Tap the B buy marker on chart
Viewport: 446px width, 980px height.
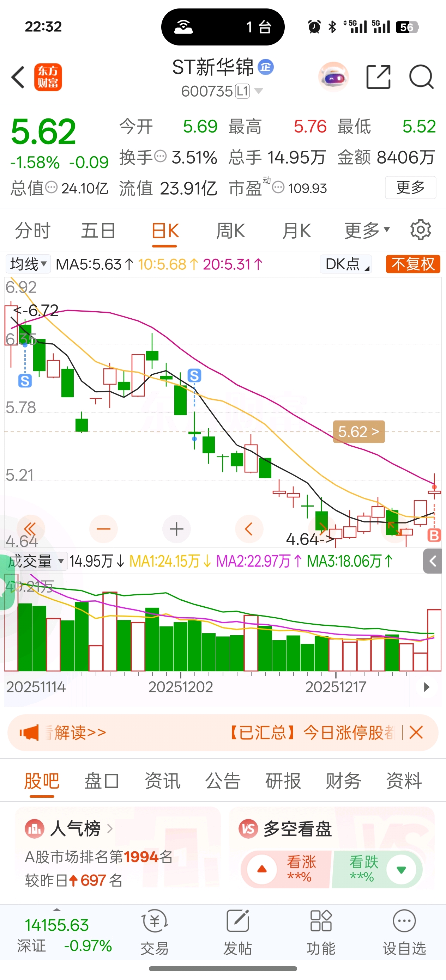point(434,535)
